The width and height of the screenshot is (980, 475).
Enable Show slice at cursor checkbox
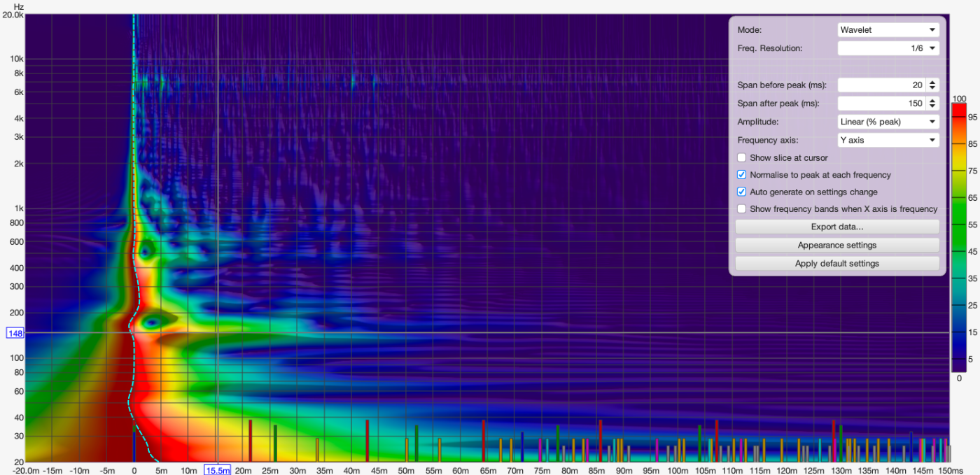(x=742, y=158)
